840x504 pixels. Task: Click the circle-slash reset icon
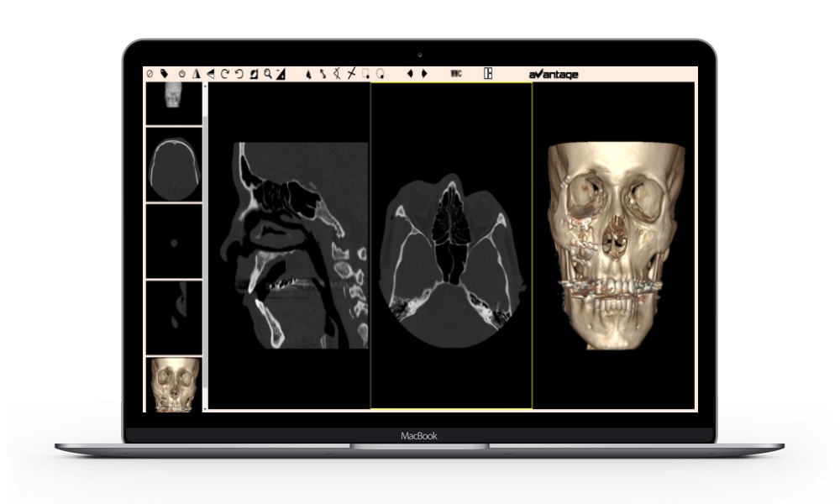150,74
